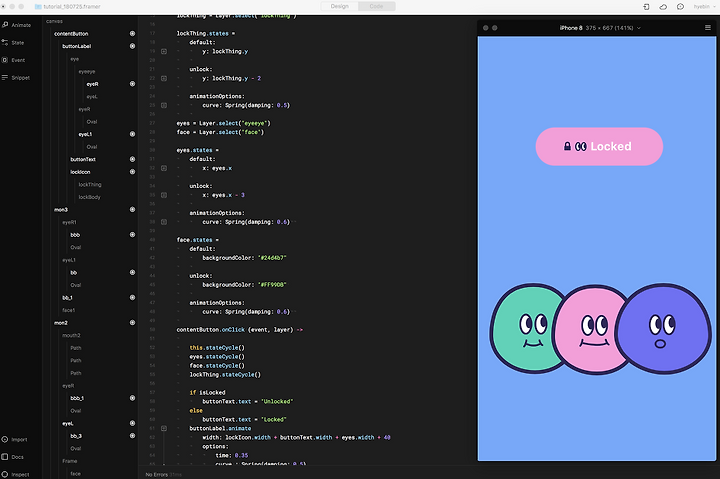Switch to the Code tab
Image resolution: width=720 pixels, height=479 pixels.
tap(377, 6)
